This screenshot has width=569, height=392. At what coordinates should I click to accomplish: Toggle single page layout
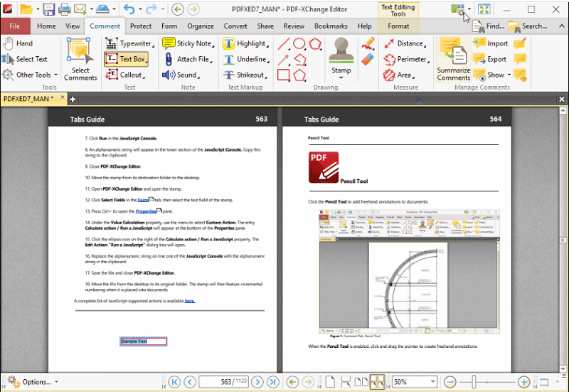[330, 382]
